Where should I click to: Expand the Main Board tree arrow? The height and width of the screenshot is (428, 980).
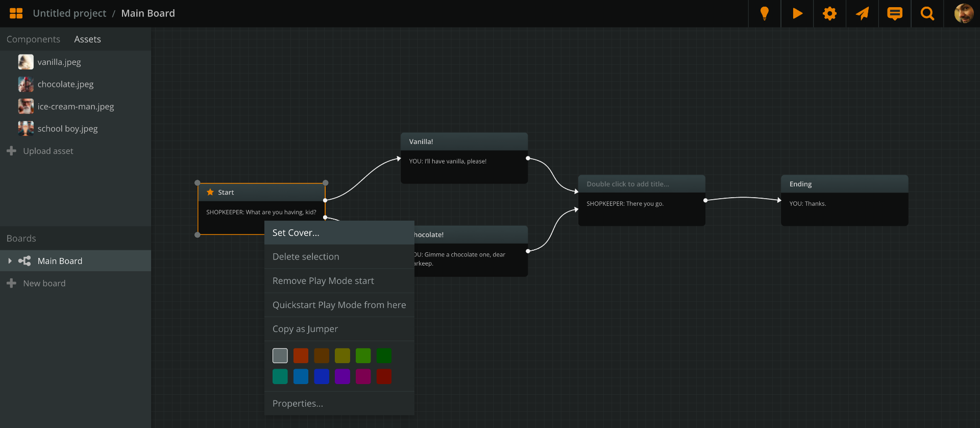10,261
